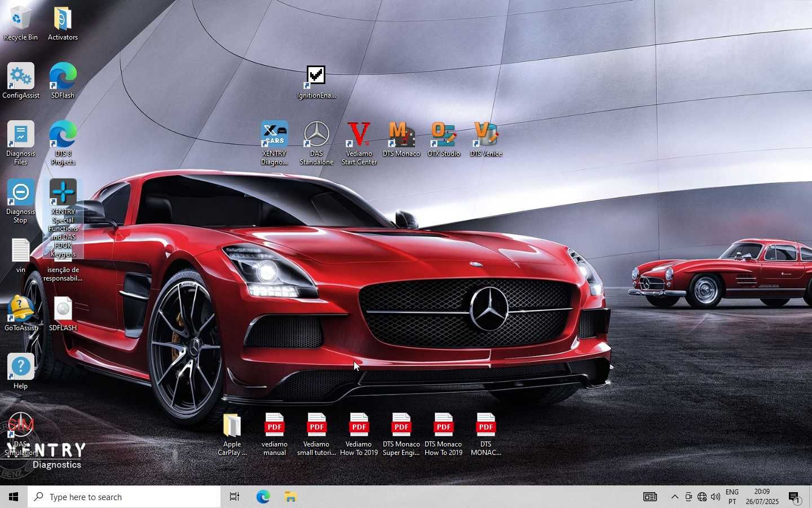Launch GoToAssist shortcut
The image size is (812, 508).
click(x=21, y=314)
